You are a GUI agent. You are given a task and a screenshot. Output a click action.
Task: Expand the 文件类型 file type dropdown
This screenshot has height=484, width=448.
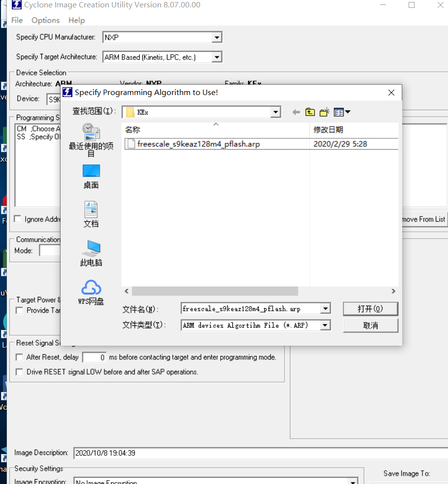(x=325, y=325)
